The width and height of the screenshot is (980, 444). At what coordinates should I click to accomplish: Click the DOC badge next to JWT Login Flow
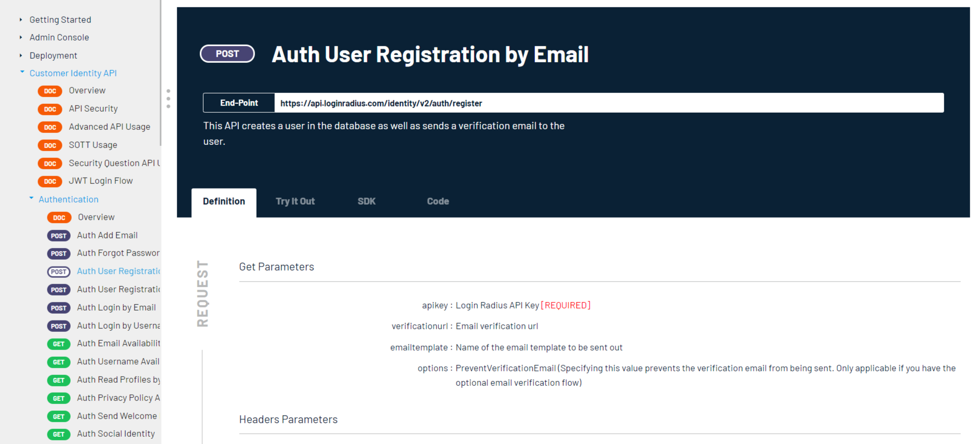[50, 181]
